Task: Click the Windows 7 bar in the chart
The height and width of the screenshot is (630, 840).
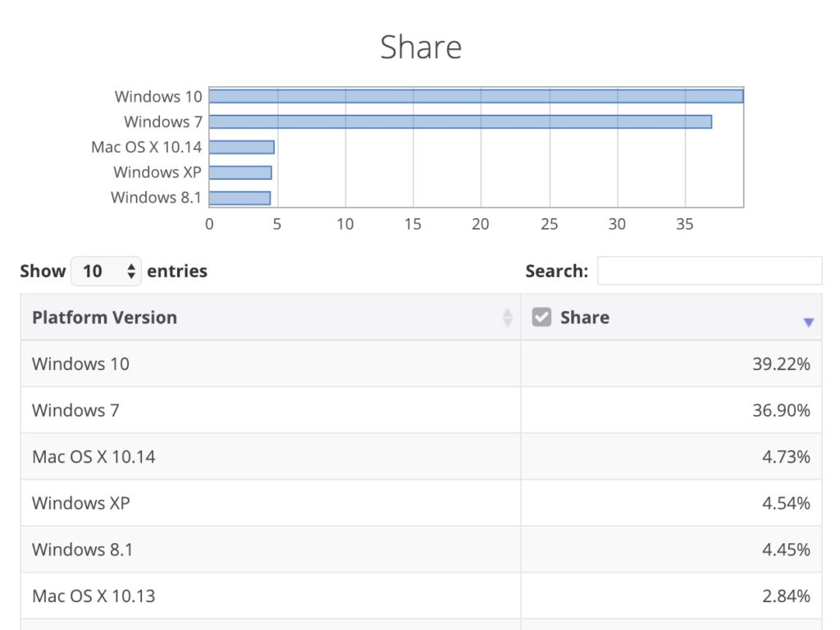Action: point(459,121)
